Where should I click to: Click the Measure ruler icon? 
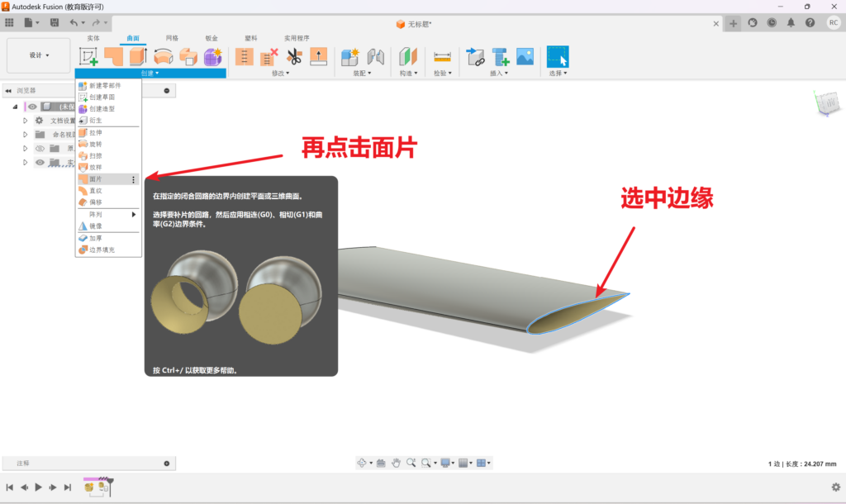tap(443, 56)
